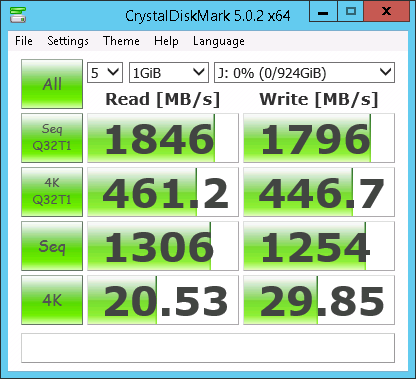
Task: Maximize the CrystalDiskMark window
Action: [x=351, y=11]
